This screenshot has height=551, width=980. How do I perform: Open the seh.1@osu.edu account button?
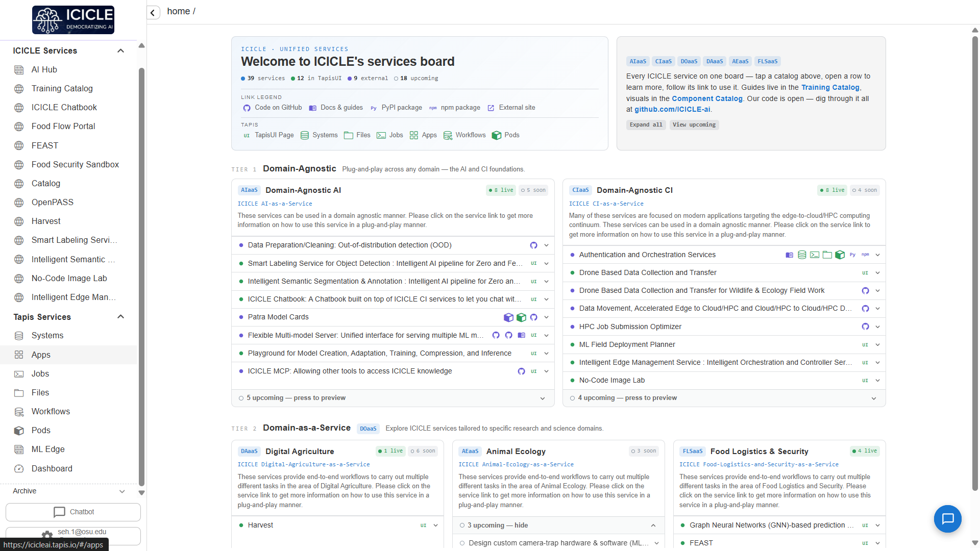(x=73, y=536)
